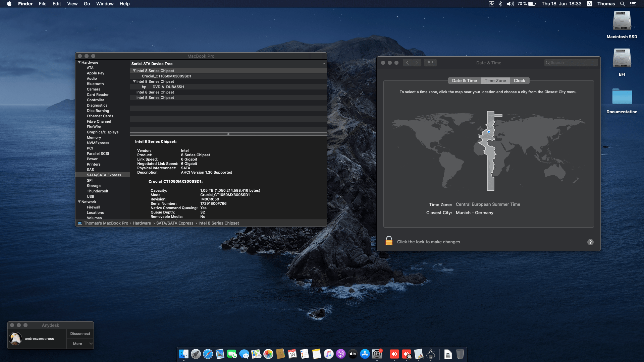Screen dimensions: 644x362
Task: Click the battery status in menu bar
Action: [x=527, y=4]
